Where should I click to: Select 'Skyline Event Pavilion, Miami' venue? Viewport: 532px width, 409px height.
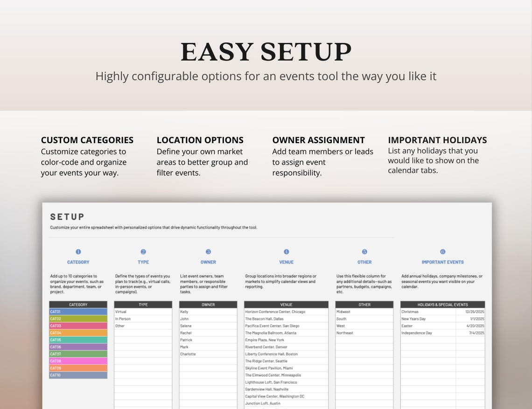[287, 368]
